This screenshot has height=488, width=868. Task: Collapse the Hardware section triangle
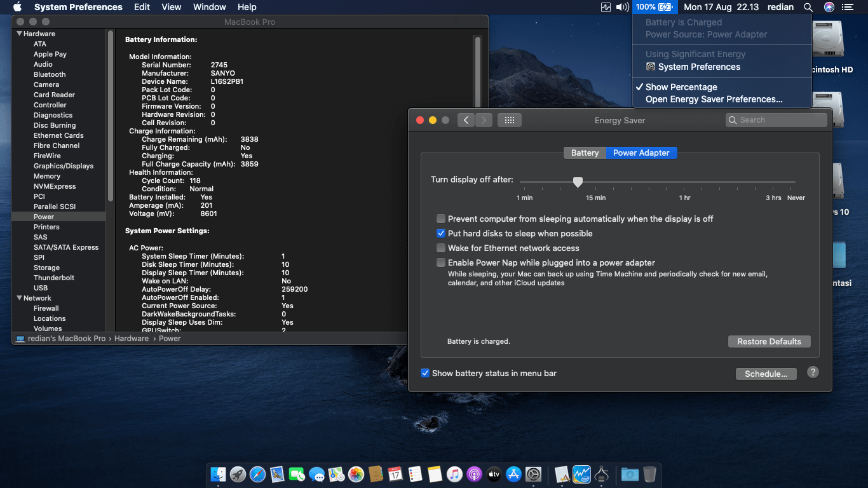(19, 34)
